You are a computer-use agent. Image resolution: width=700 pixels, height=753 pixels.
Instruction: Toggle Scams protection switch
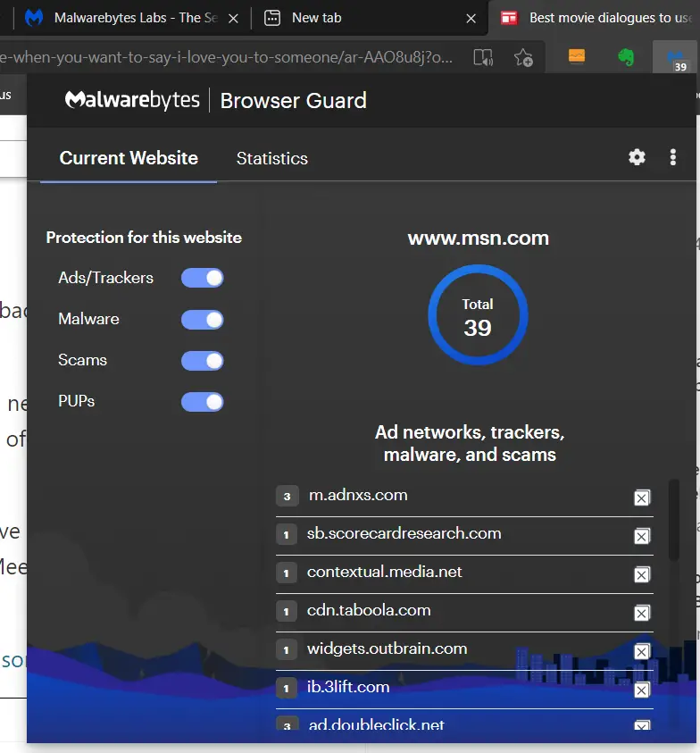tap(202, 361)
